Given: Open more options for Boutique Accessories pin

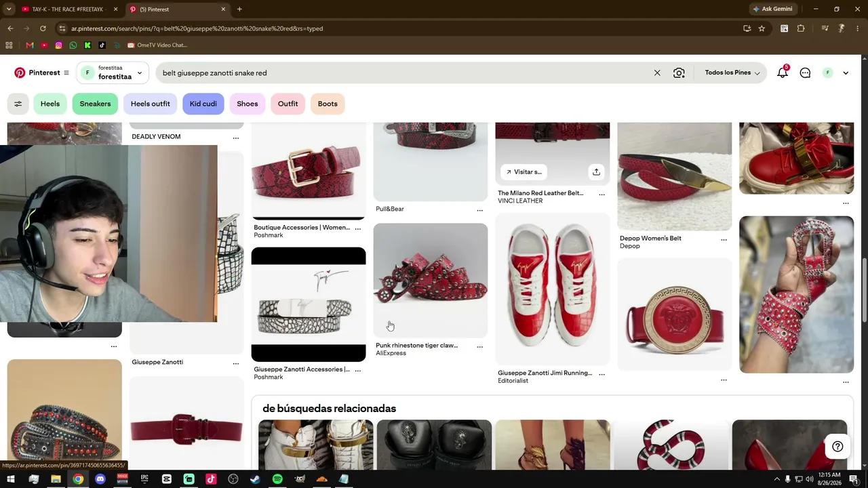Looking at the screenshot, I should 358,228.
